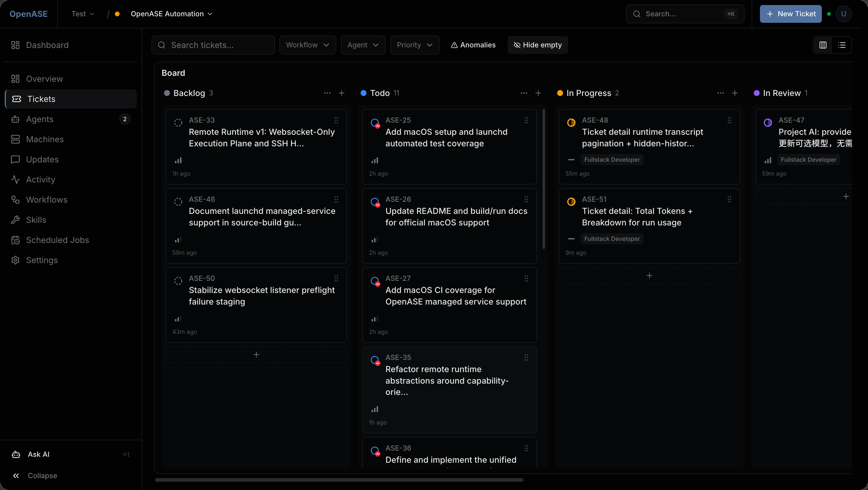The image size is (868, 490).
Task: Click the ASE-25 drag handle
Action: point(526,120)
